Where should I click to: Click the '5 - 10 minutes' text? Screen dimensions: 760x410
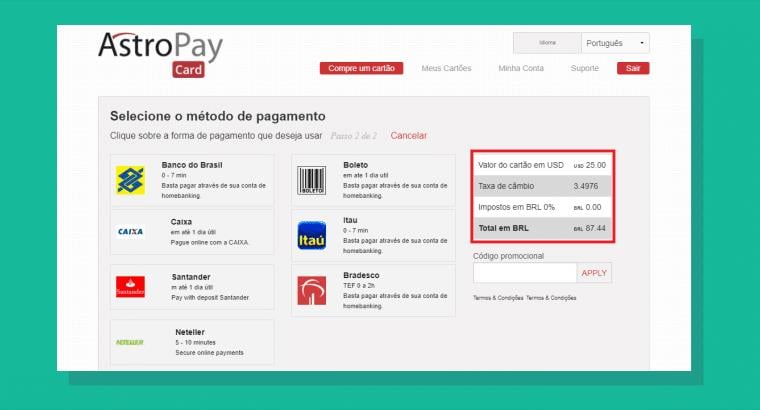(195, 343)
